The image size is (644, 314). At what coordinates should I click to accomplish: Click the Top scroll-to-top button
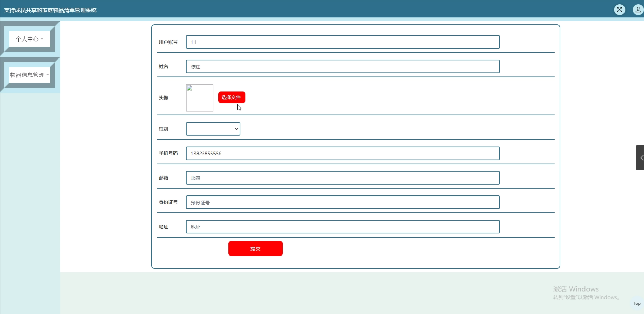(x=637, y=303)
